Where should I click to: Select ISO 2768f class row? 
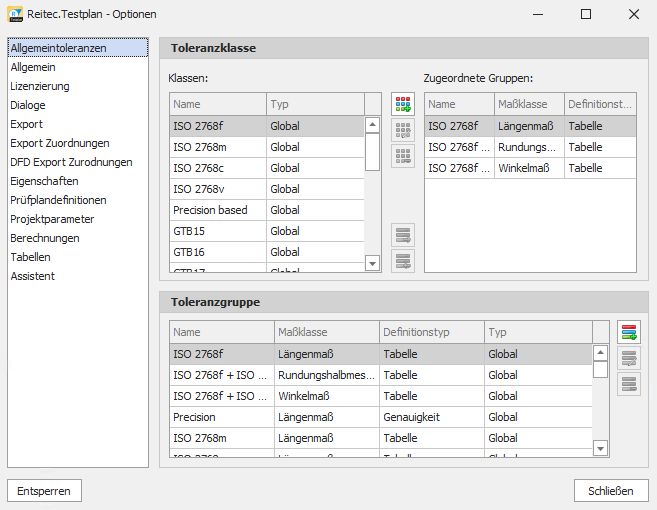coord(267,126)
